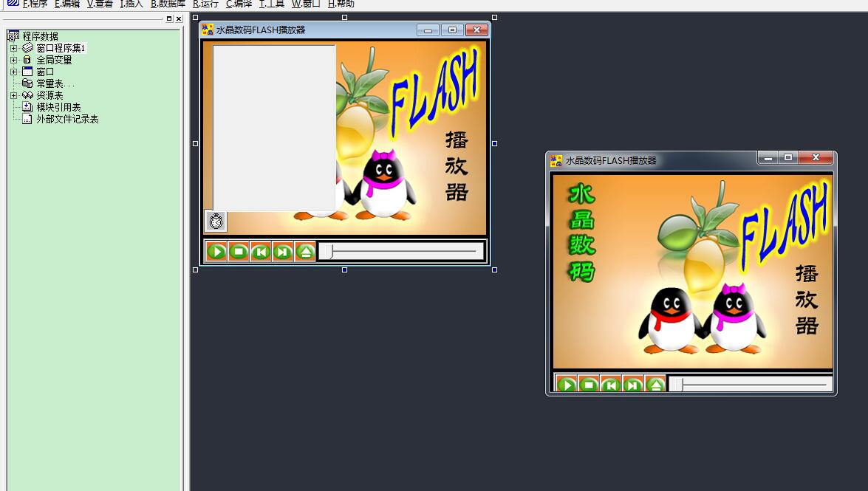Click the stop button in the designer form
Viewport: 868px width, 491px height.
[x=239, y=252]
